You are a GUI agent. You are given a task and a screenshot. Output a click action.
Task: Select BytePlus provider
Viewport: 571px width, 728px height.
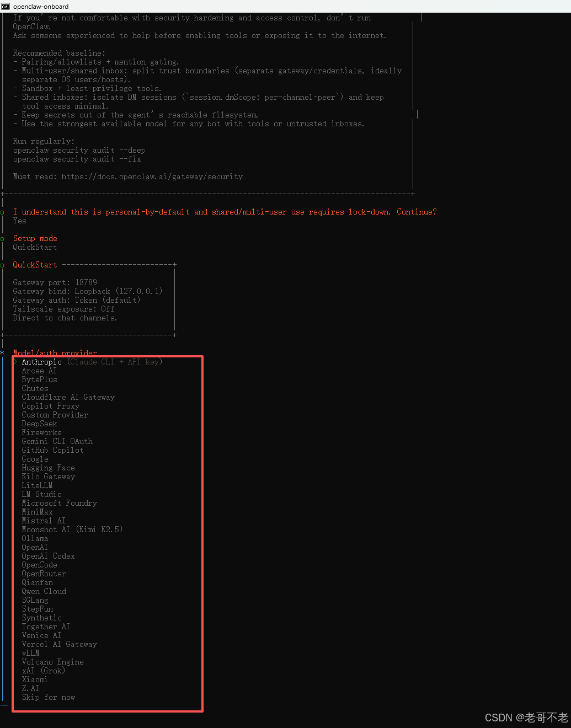click(x=39, y=379)
